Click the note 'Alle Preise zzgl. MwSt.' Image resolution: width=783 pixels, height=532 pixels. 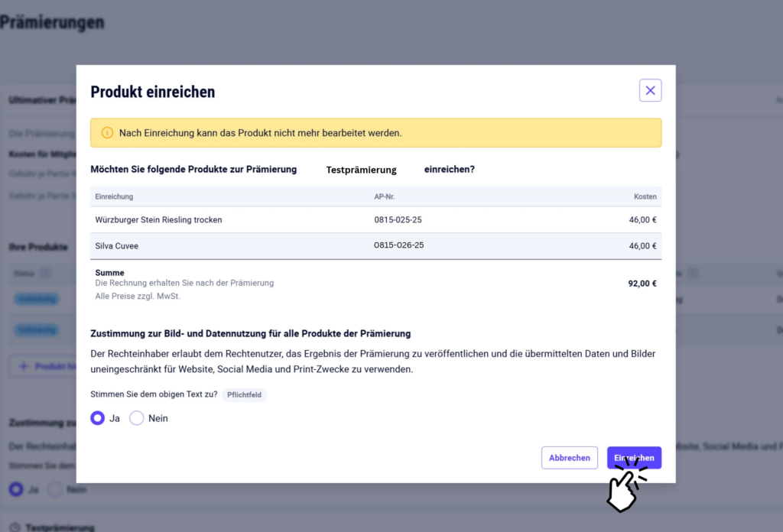(x=138, y=296)
